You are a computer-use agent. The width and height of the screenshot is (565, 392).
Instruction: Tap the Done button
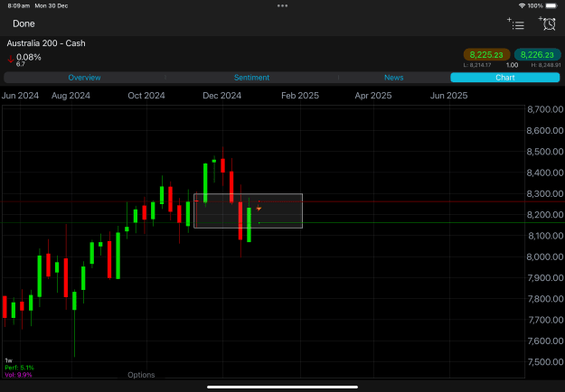pyautogui.click(x=24, y=23)
